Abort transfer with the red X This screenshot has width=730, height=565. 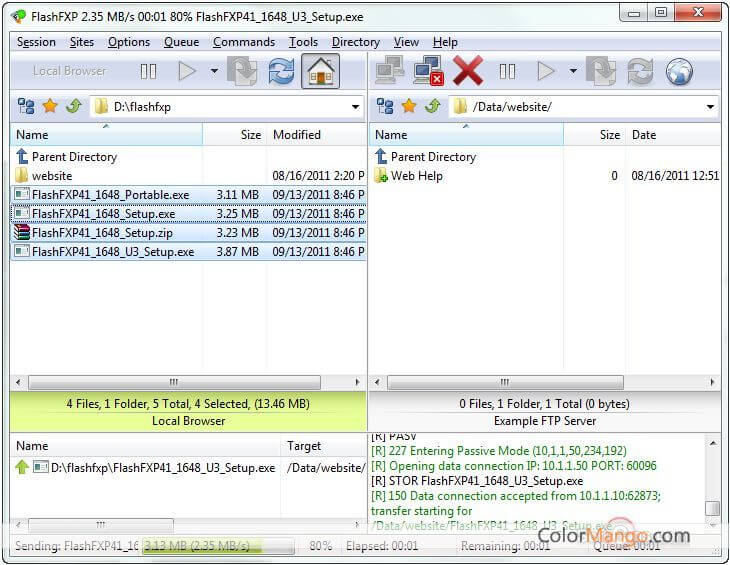click(467, 71)
